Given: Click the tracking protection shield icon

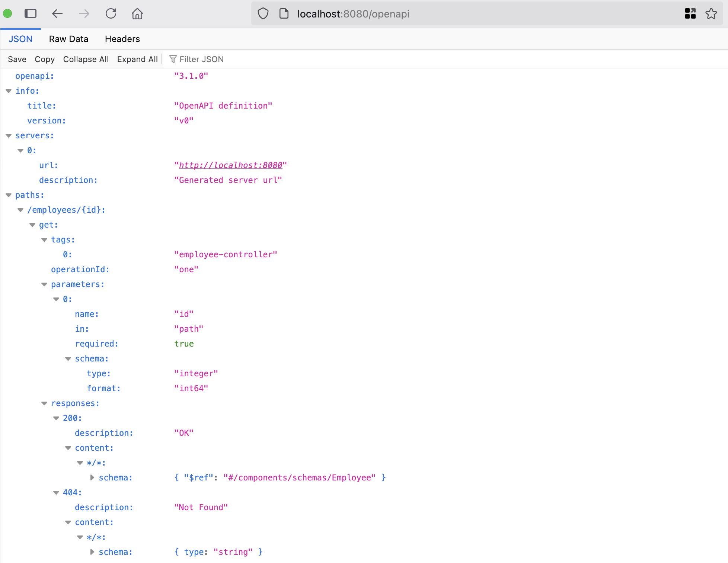Looking at the screenshot, I should [263, 14].
